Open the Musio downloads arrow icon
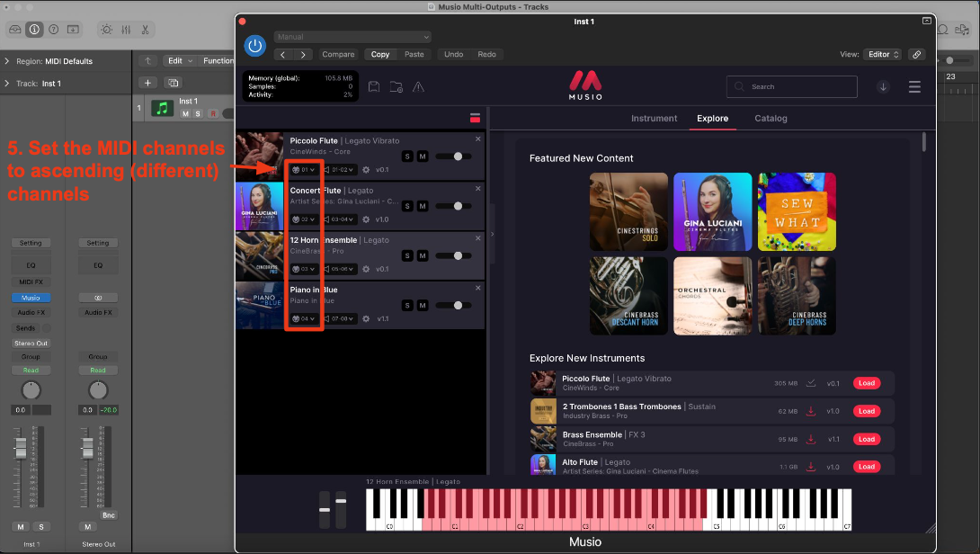Screen dimensions: 980x554 883,87
